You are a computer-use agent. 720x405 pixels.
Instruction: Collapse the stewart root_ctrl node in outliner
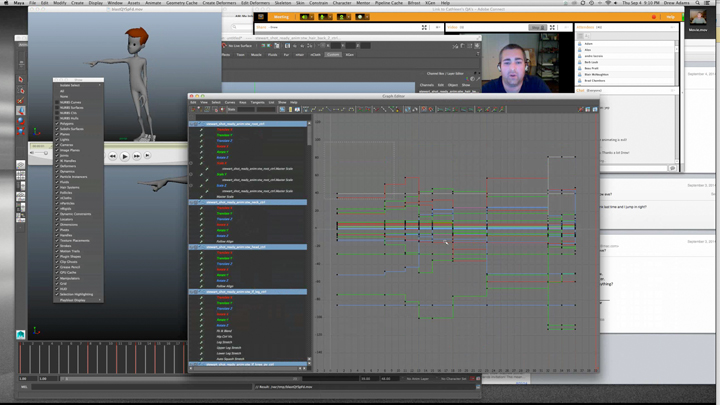193,124
